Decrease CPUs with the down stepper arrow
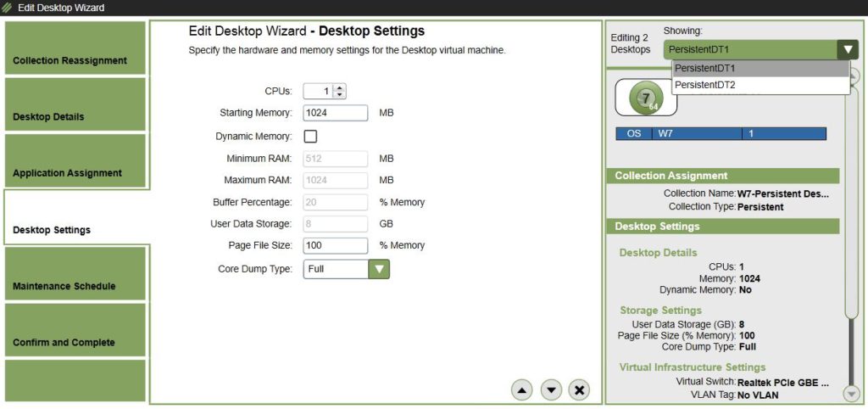The width and height of the screenshot is (868, 409). click(339, 95)
